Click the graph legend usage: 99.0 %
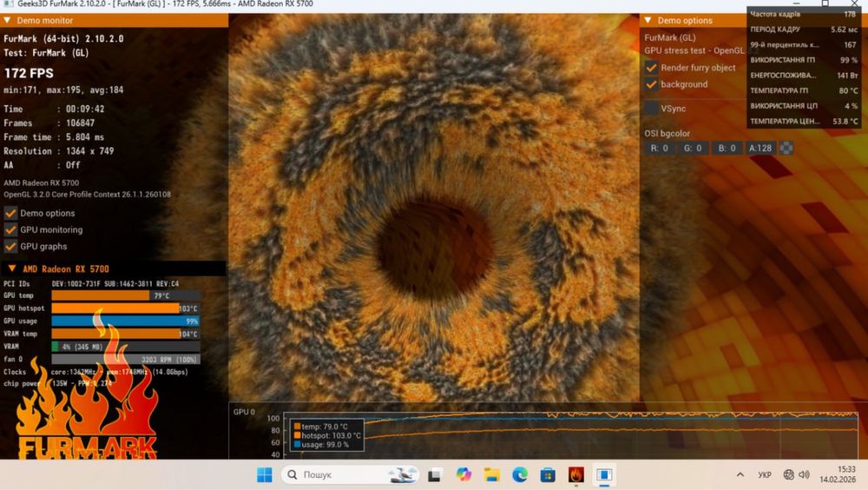Screen dimensions: 868x490 coord(322,445)
